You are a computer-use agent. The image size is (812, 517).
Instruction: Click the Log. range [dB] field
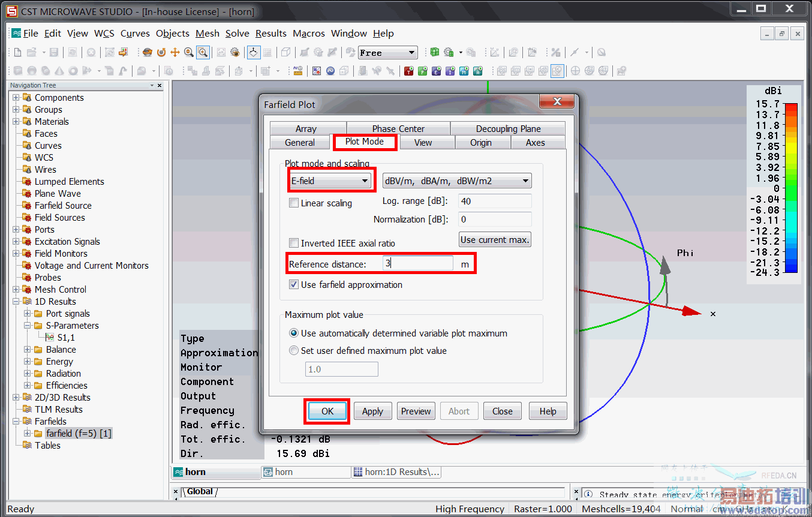click(495, 201)
